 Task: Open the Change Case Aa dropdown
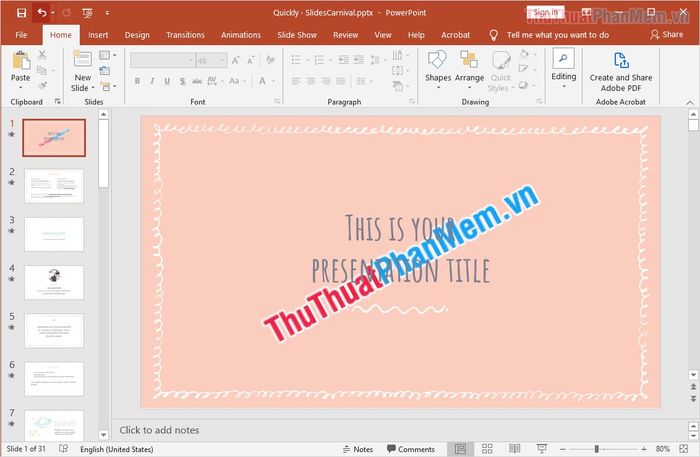(237, 81)
